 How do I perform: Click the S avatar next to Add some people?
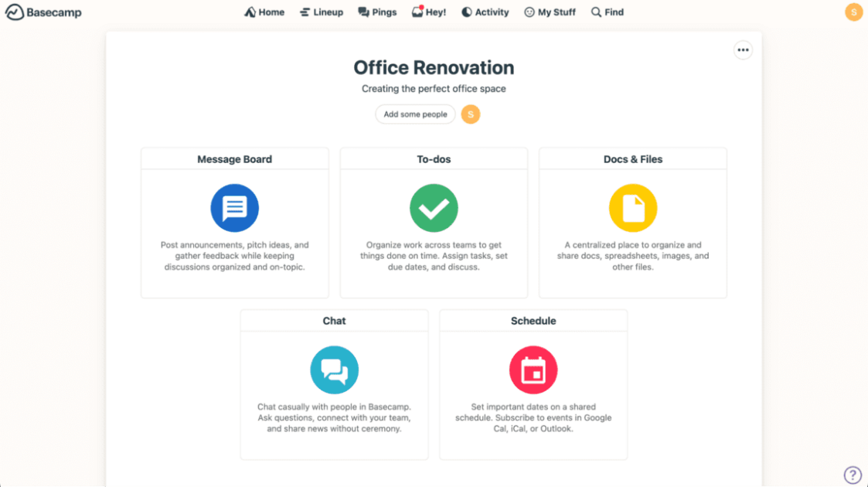coord(471,114)
